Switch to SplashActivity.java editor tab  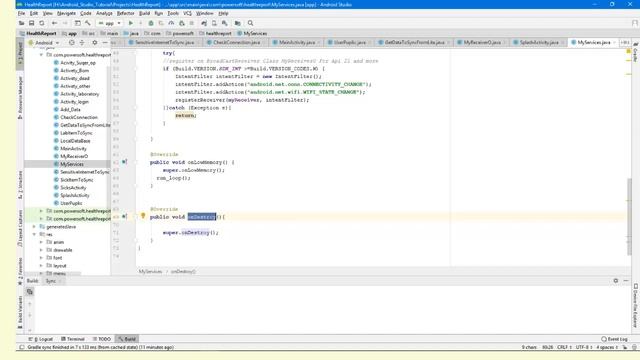tap(539, 42)
